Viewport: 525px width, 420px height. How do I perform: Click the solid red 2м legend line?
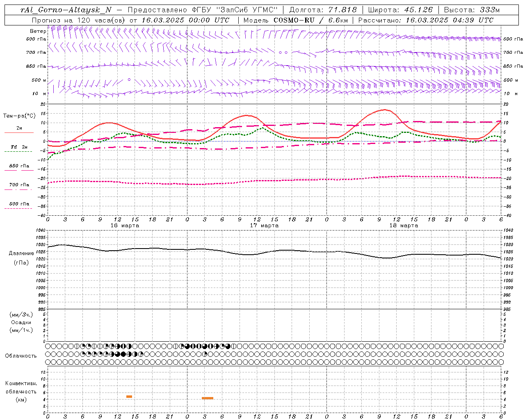(x=19, y=132)
